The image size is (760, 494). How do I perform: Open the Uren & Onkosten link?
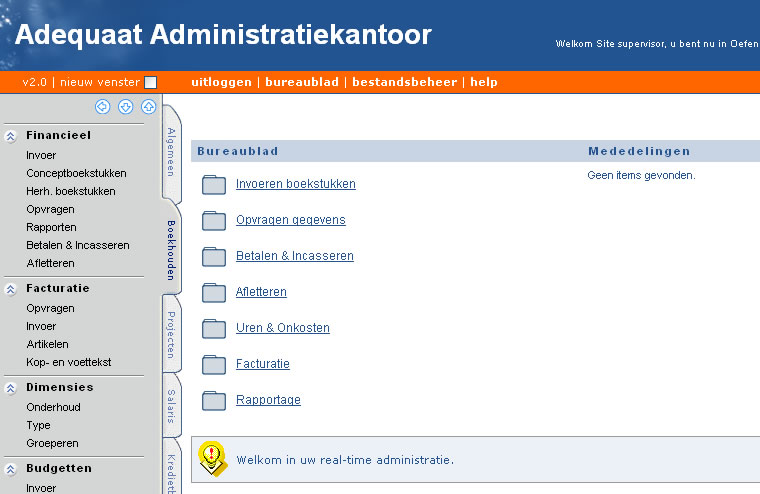coord(283,328)
